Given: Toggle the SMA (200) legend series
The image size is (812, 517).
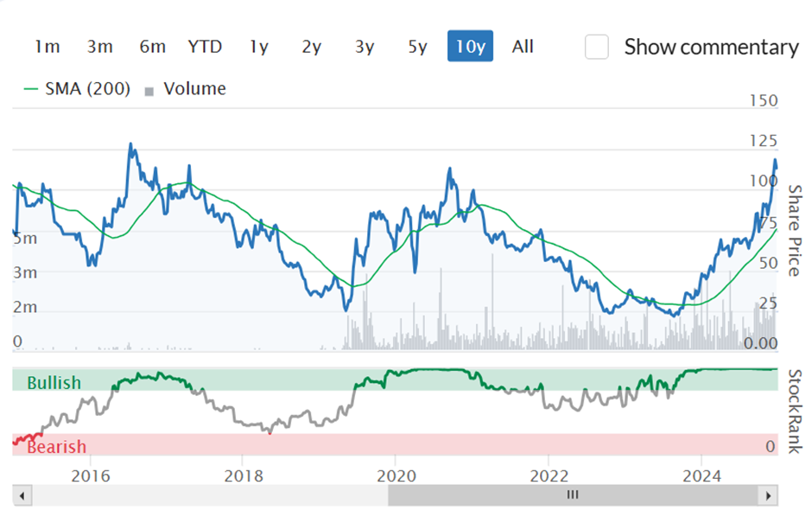Looking at the screenshot, I should 77,88.
